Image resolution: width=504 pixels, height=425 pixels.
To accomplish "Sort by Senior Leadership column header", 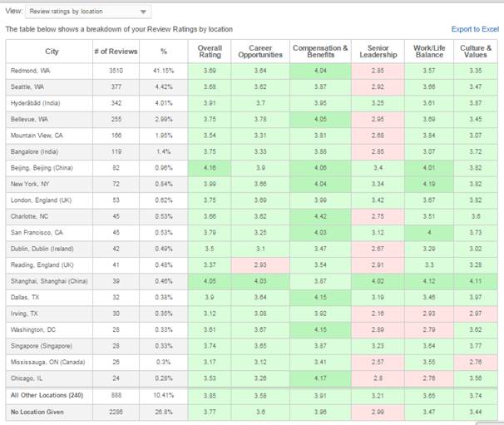I will 378,52.
